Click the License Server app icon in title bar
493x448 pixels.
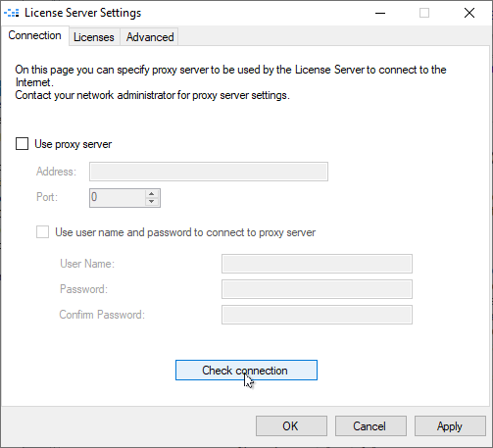pos(12,13)
